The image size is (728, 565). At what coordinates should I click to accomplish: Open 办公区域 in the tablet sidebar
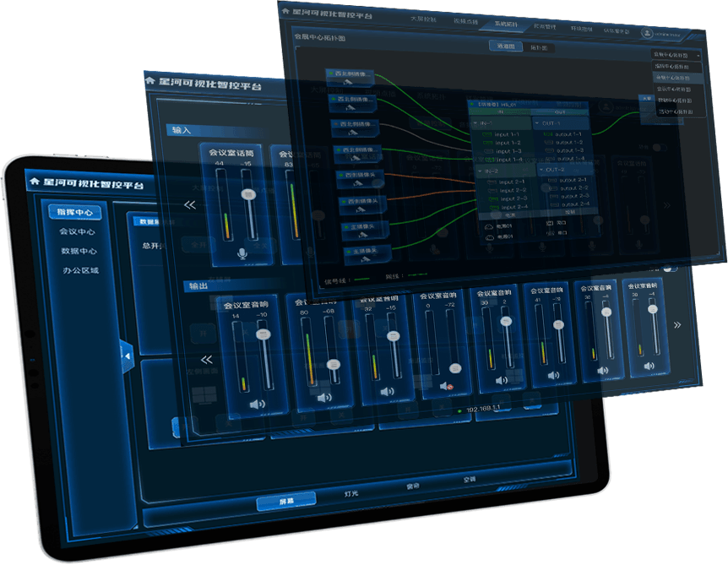click(81, 270)
